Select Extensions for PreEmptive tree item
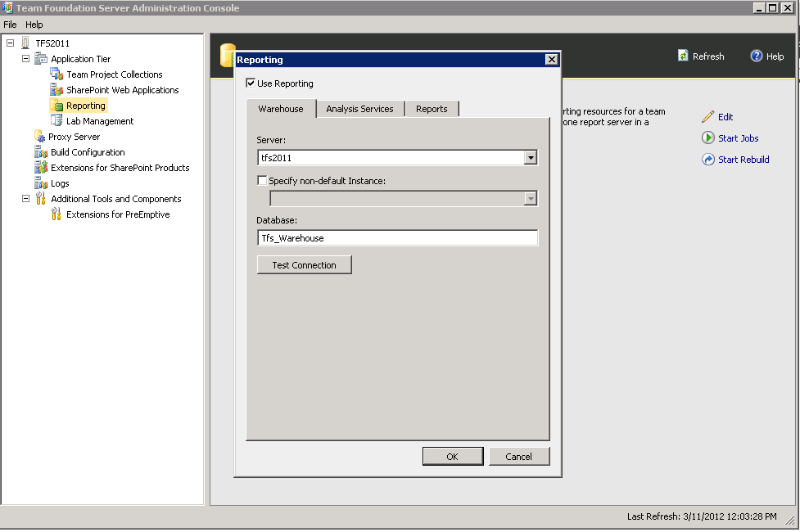This screenshot has width=800, height=532. (118, 214)
